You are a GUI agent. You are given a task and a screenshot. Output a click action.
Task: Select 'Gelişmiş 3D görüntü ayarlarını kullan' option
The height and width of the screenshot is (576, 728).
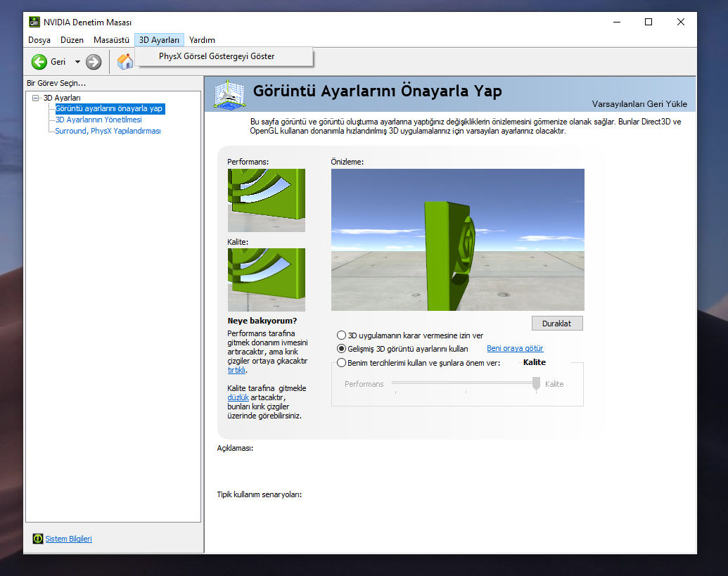[x=341, y=349]
